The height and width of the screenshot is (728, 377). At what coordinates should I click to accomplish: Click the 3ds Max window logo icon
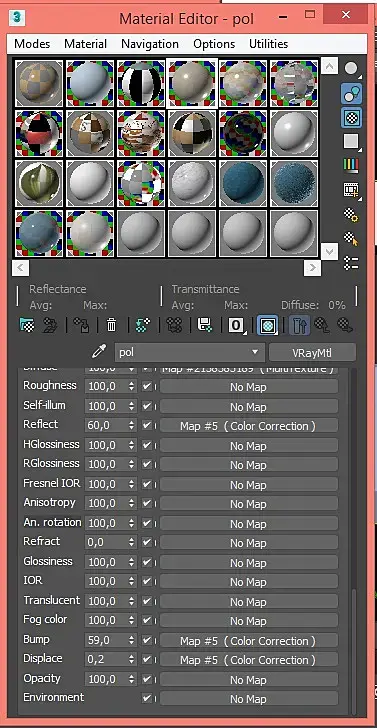click(17, 19)
